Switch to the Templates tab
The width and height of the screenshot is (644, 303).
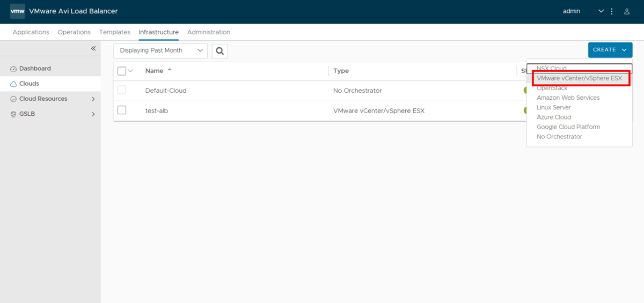coord(115,32)
